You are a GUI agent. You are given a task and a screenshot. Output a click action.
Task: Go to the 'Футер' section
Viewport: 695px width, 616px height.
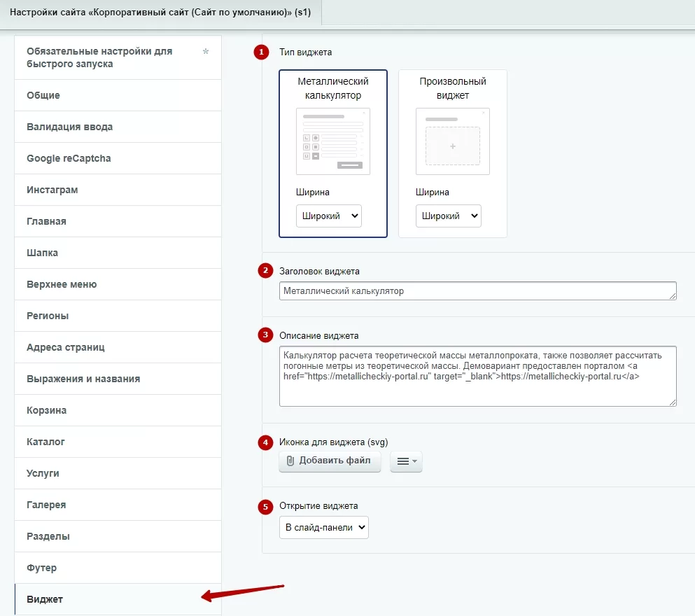pyautogui.click(x=118, y=567)
